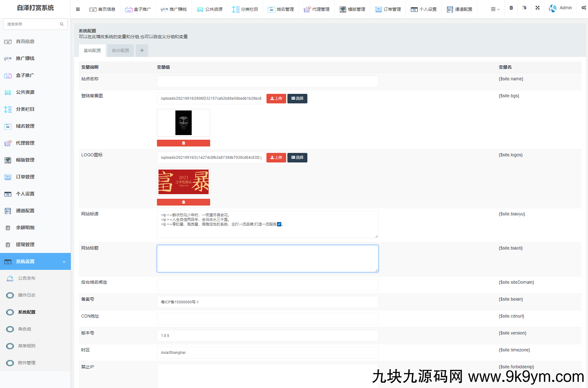Open the gears settings icon at top right
The width and height of the screenshot is (588, 388).
(583, 8)
